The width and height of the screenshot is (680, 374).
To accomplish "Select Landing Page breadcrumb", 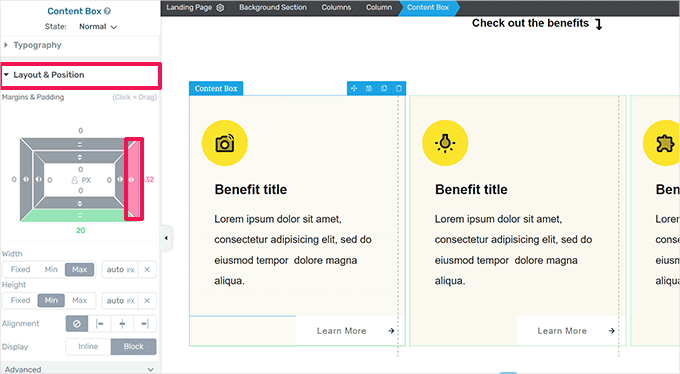I will pos(189,8).
